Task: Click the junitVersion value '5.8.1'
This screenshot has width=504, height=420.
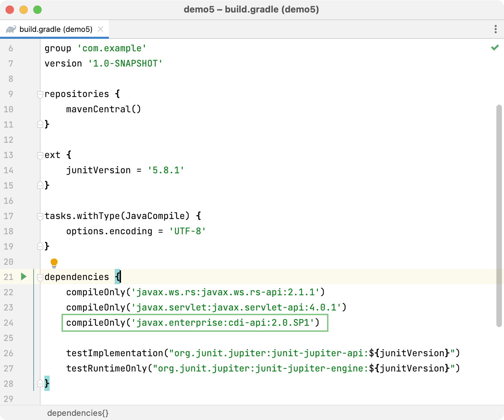Action: coord(166,170)
